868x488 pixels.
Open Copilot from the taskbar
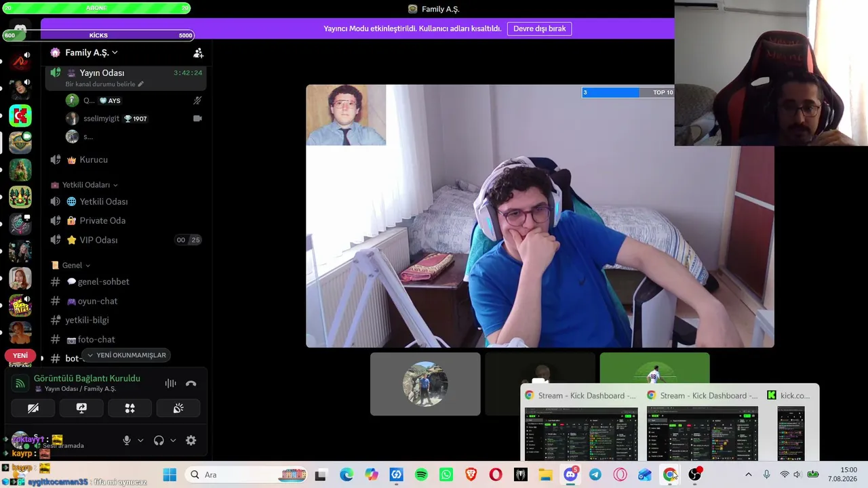(x=372, y=474)
